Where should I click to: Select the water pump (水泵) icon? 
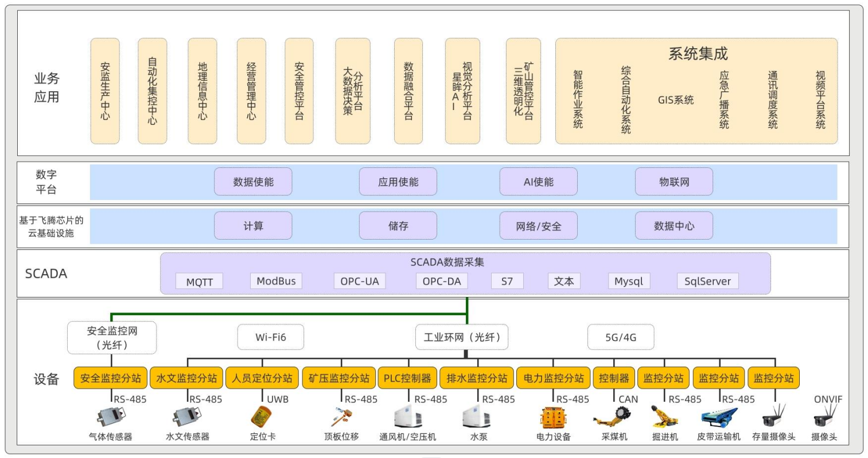476,417
